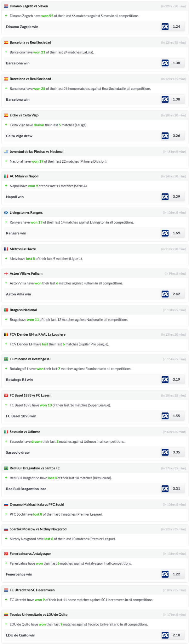Expand the plus next to PFC Sochi lost 8 stat

pyautogui.click(x=6, y=514)
